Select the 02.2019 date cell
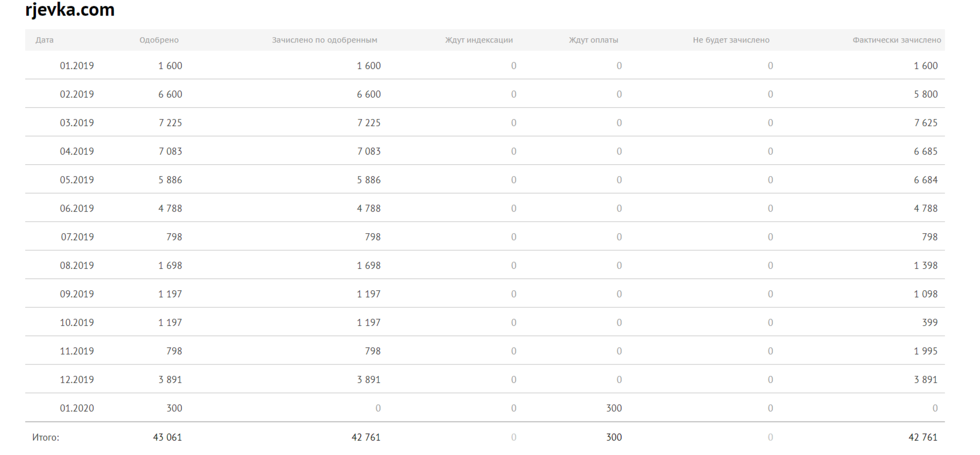The height and width of the screenshot is (455, 980). click(77, 94)
